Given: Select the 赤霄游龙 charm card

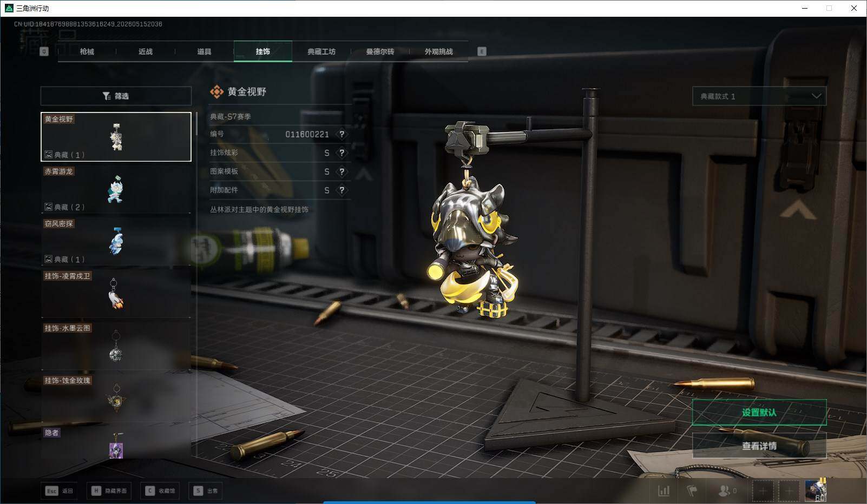Looking at the screenshot, I should [x=116, y=189].
